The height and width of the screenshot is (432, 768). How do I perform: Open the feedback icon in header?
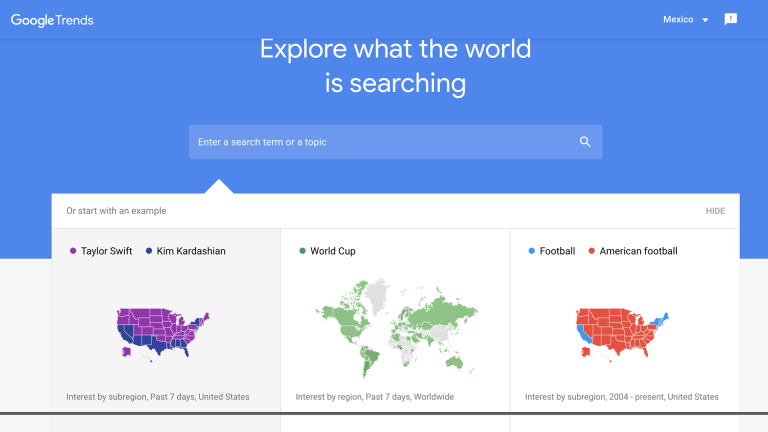(731, 19)
